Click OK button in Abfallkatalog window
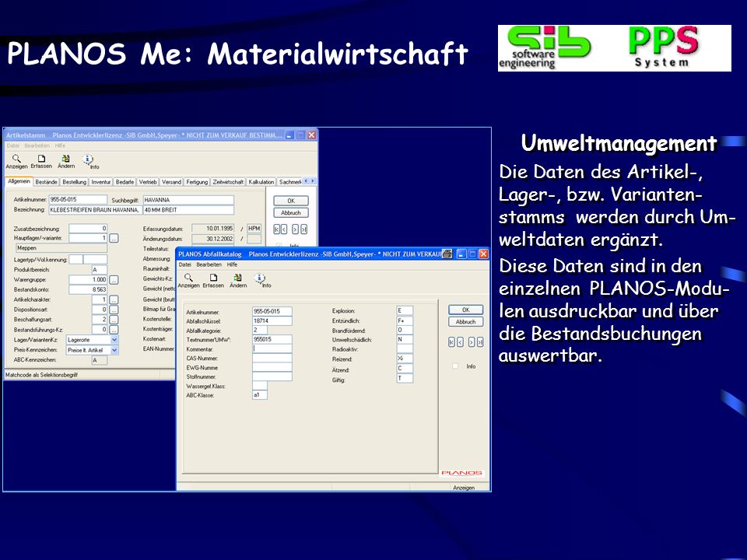This screenshot has height=560, width=747. 466,310
